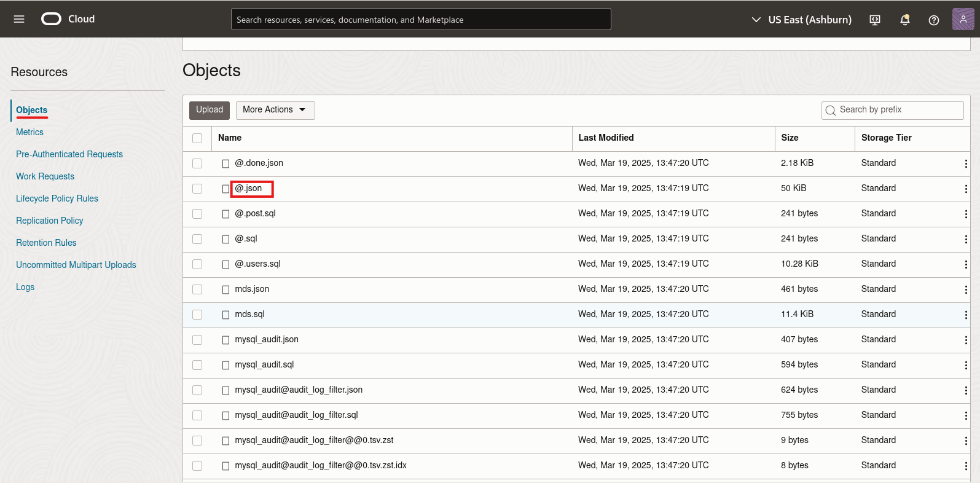Open Metrics resource section

(x=29, y=132)
